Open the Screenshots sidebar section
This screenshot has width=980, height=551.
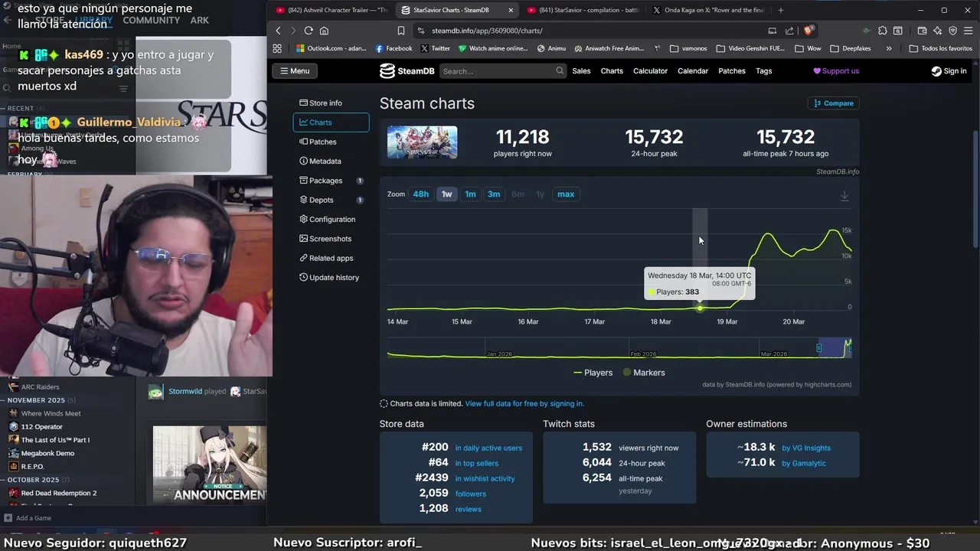pos(331,239)
